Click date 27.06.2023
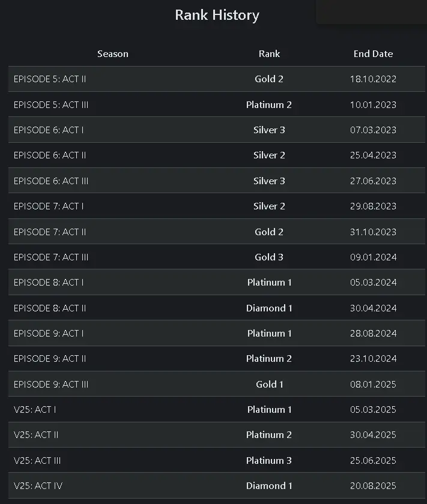 [373, 181]
